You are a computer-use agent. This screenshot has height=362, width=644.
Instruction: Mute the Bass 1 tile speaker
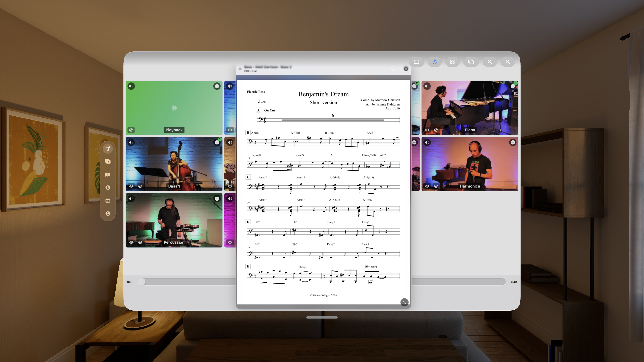click(131, 142)
